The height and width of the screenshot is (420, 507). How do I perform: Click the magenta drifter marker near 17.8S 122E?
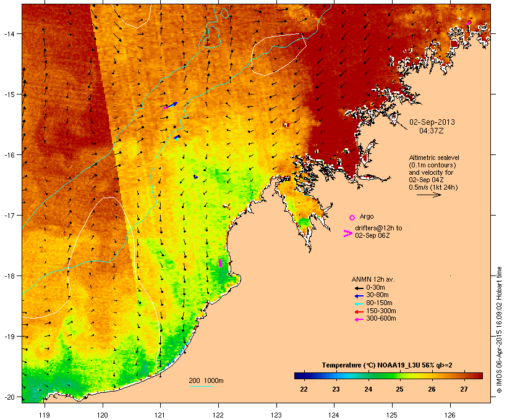220,263
